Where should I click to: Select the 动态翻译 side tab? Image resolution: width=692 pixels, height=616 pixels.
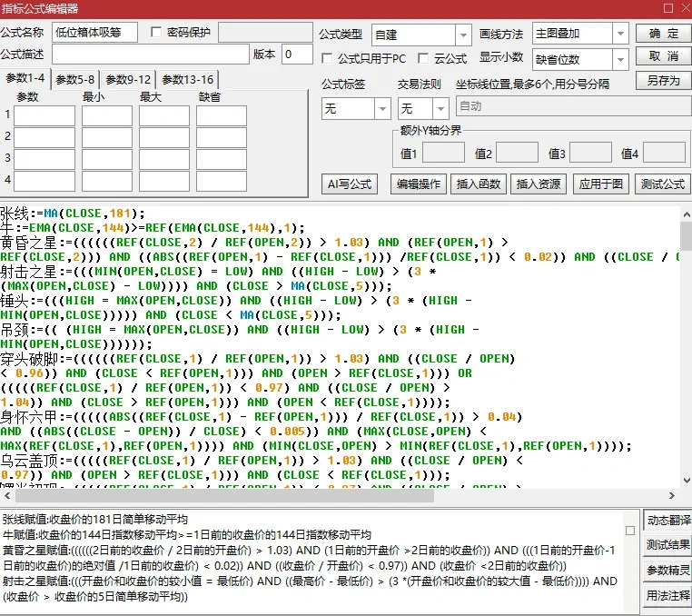(x=668, y=521)
